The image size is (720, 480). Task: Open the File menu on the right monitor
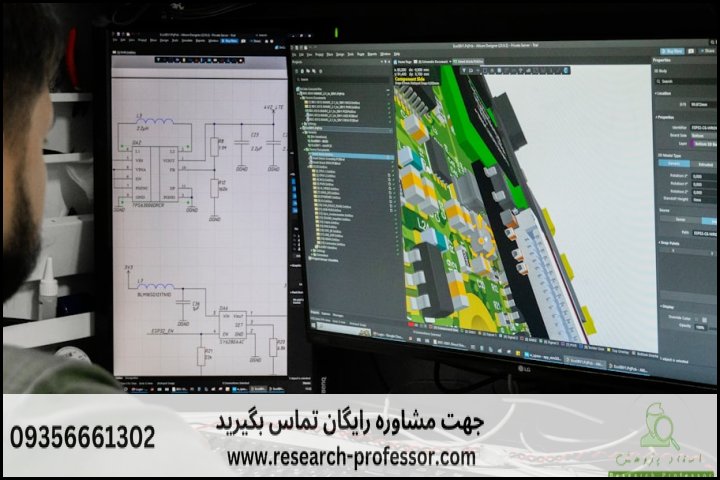(294, 54)
